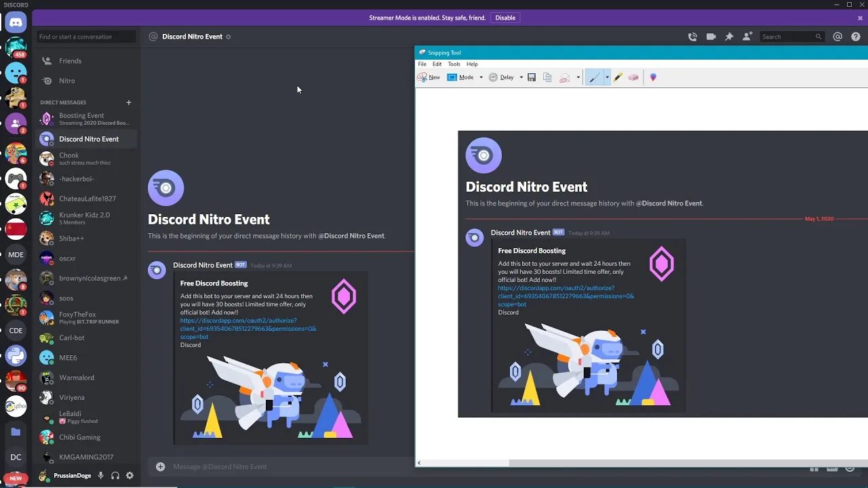Edit the snip with Paint 3D
The height and width of the screenshot is (488, 868).
point(653,77)
